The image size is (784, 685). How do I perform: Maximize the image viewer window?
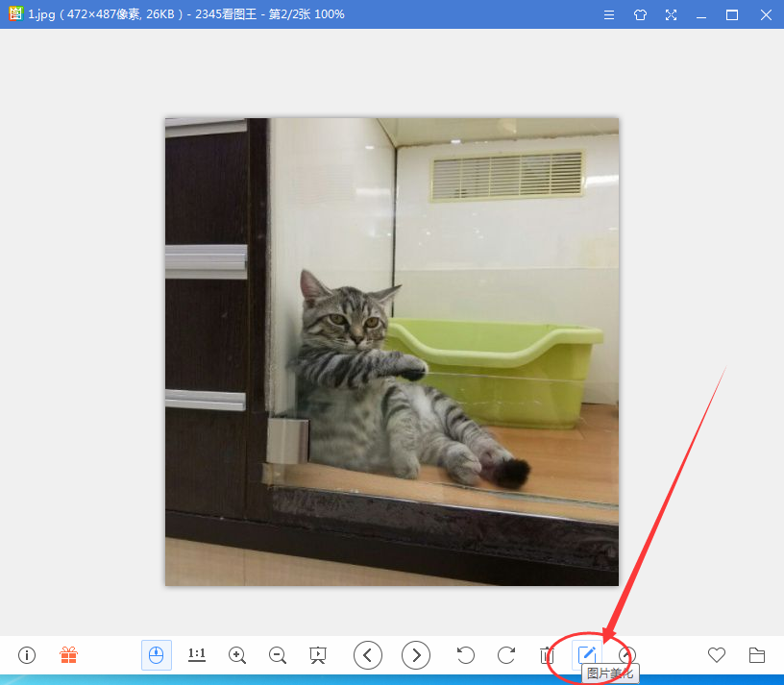click(x=732, y=14)
